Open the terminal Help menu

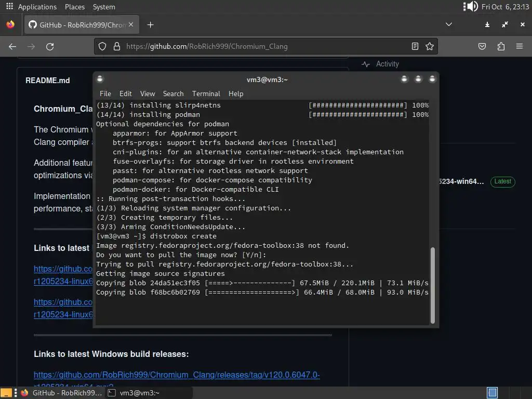[x=236, y=94]
